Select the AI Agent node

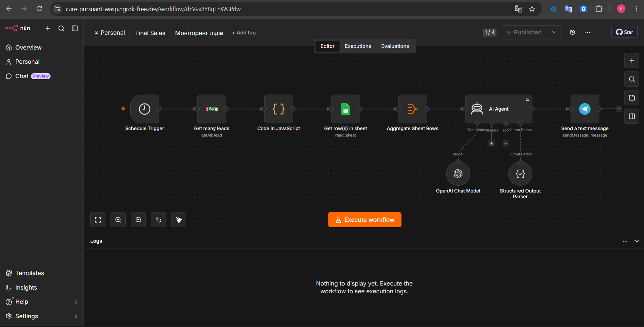tap(498, 109)
